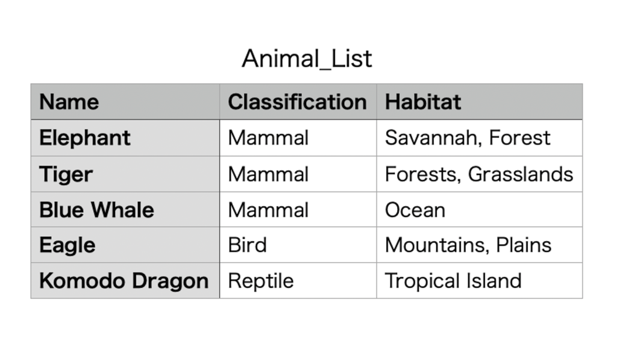Select the Name column header

69,102
